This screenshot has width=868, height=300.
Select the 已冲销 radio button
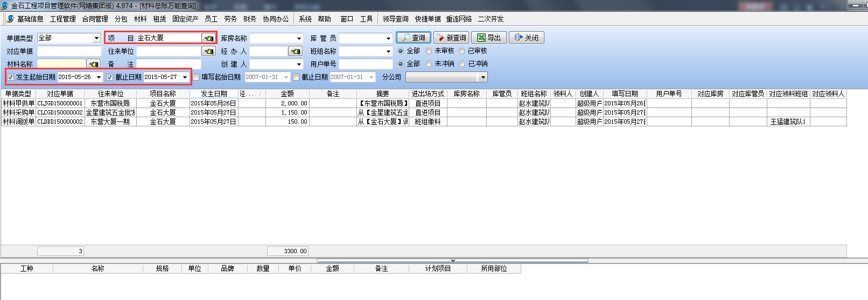462,64
